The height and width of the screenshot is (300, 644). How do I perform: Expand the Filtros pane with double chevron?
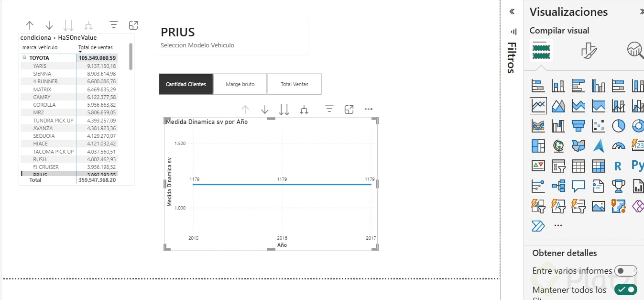(512, 11)
